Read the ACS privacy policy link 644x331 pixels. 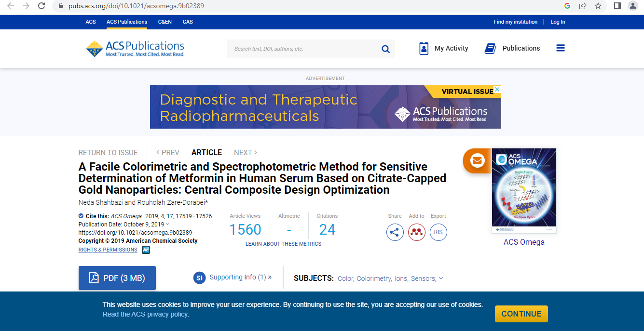(145, 314)
